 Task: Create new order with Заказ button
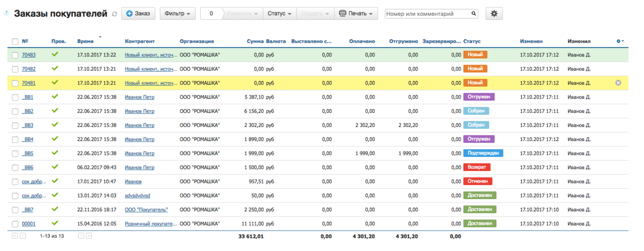(138, 14)
